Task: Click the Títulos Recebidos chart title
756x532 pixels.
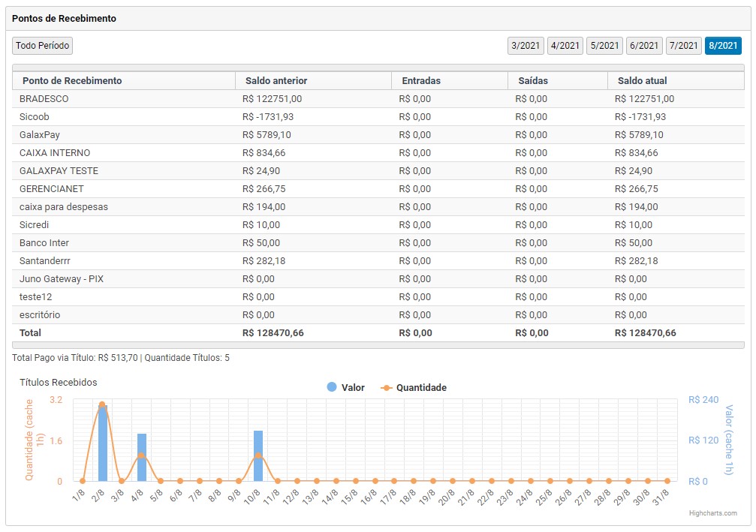Action: coord(59,383)
